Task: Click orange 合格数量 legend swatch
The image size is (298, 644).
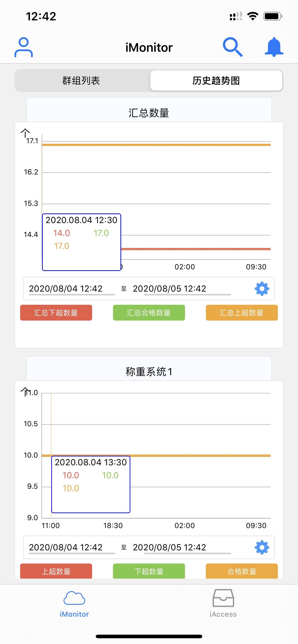Action: 242,571
